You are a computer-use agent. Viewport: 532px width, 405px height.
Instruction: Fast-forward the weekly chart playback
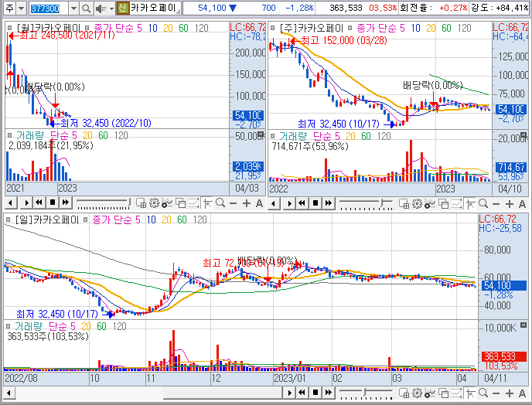click(329, 203)
